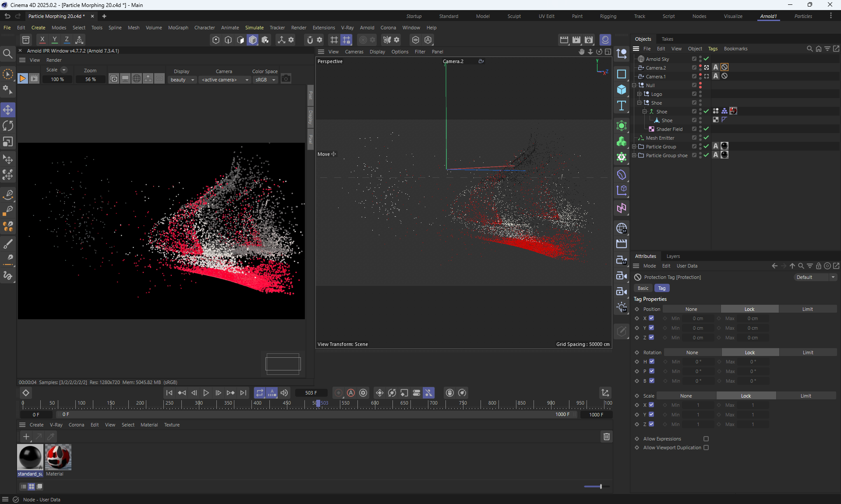Expand the Particle Group tree item
Viewport: 841px width, 504px height.
click(x=634, y=147)
